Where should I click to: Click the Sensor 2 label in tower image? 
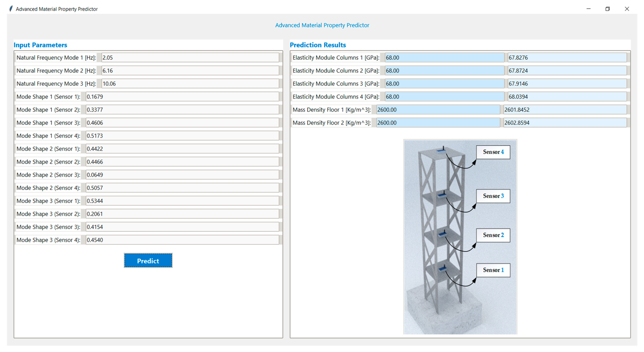point(493,235)
